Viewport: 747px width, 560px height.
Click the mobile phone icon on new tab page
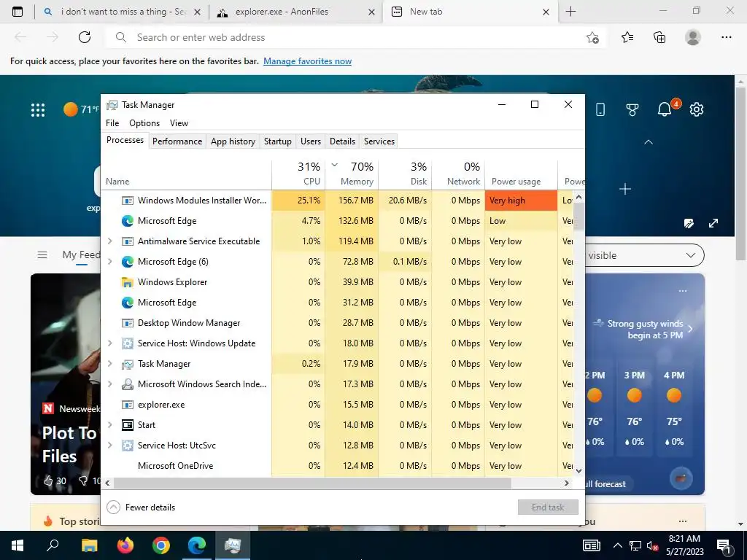point(600,109)
